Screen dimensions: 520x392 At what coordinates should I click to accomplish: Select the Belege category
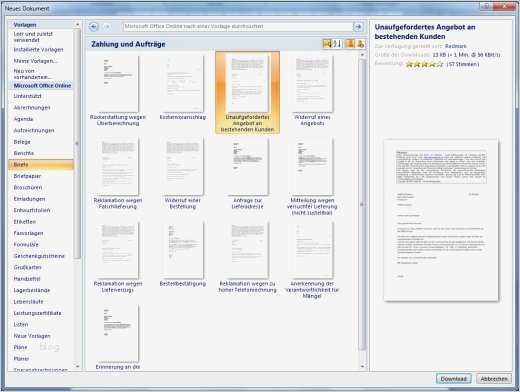click(x=22, y=142)
